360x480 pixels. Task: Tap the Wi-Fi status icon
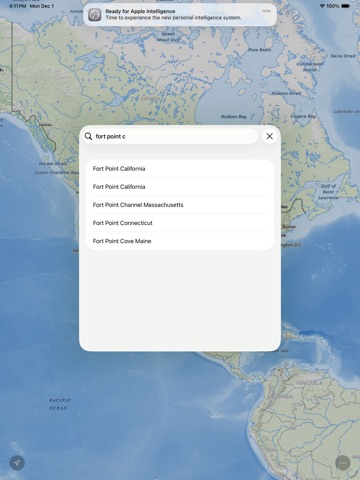coord(322,6)
